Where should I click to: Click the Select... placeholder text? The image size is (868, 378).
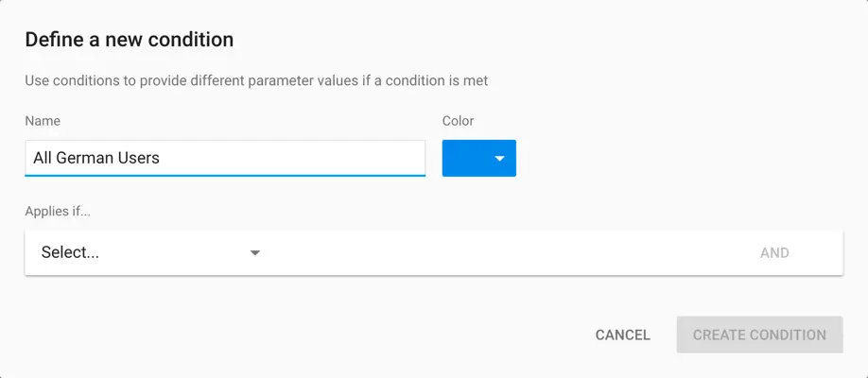70,252
